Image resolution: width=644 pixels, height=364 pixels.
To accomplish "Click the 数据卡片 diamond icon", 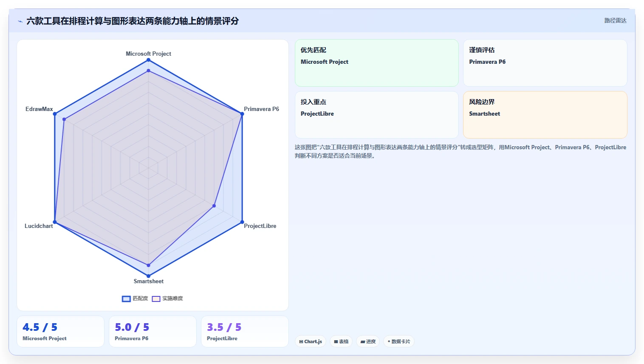I will click(389, 341).
